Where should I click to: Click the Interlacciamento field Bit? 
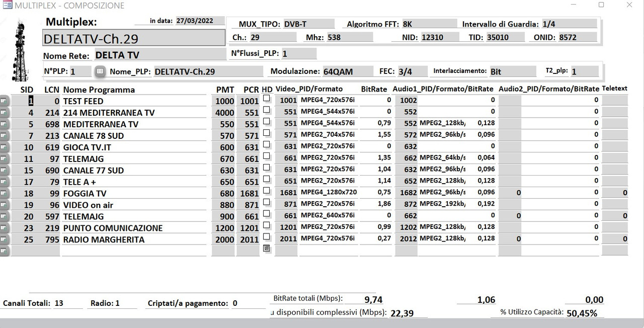(x=513, y=71)
